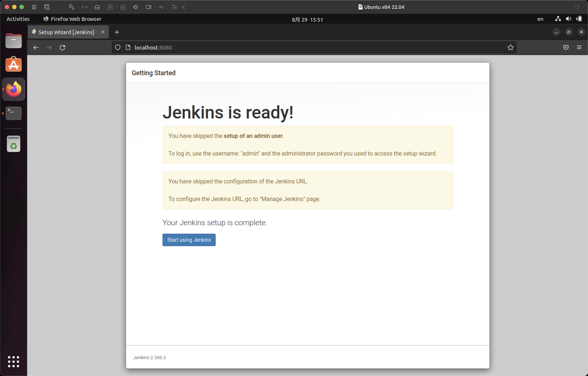Click the Your Jenkins setup is complete text
The width and height of the screenshot is (588, 376).
click(215, 223)
